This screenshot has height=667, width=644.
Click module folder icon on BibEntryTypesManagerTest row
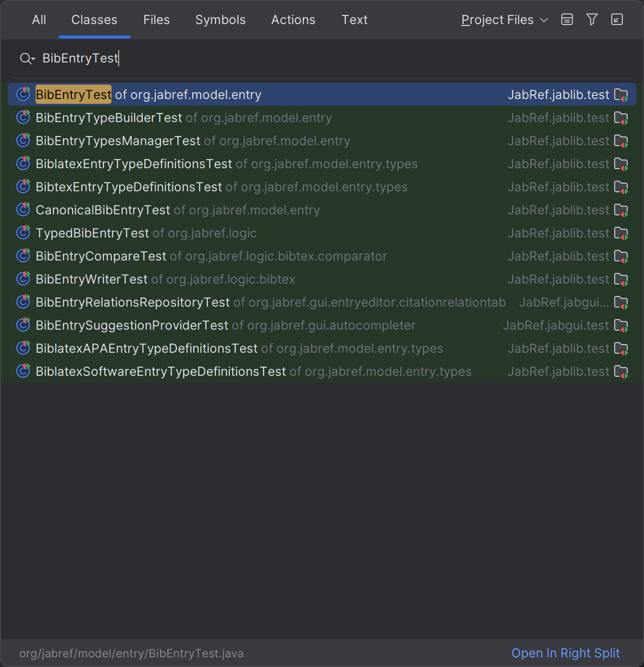pyautogui.click(x=621, y=141)
